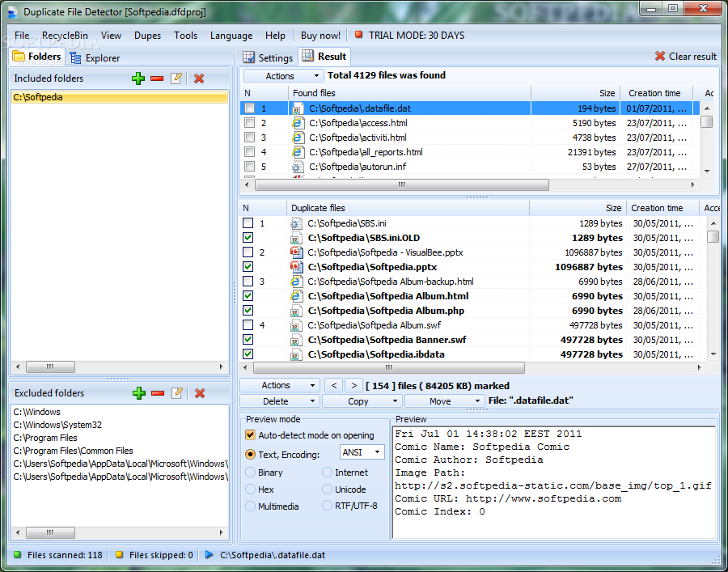Image resolution: width=728 pixels, height=572 pixels.
Task: Open the View menu
Action: (x=111, y=36)
